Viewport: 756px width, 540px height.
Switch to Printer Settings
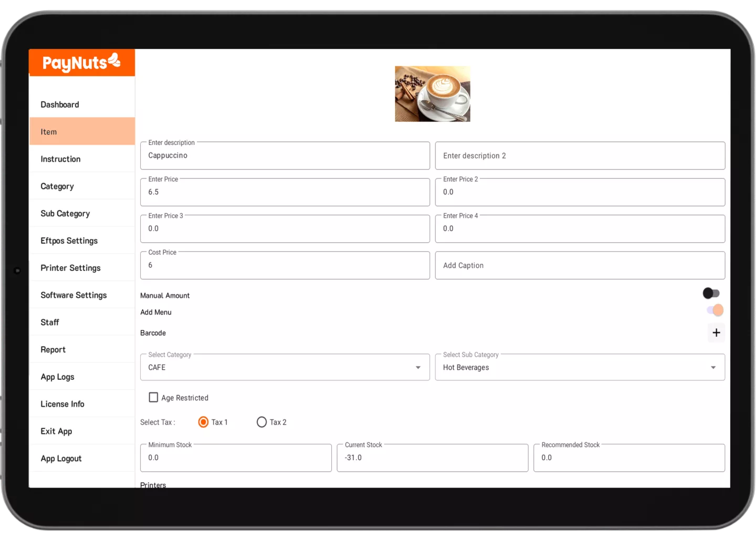pos(70,268)
